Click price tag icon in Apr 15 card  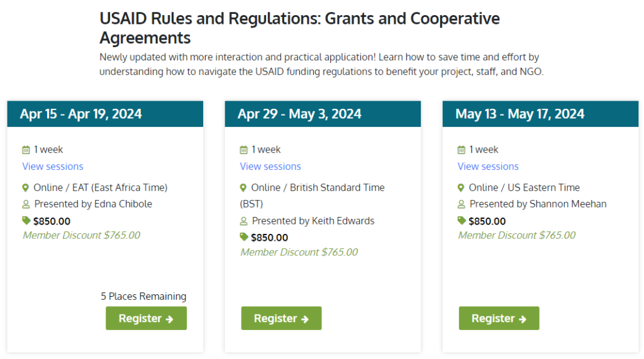tap(26, 221)
